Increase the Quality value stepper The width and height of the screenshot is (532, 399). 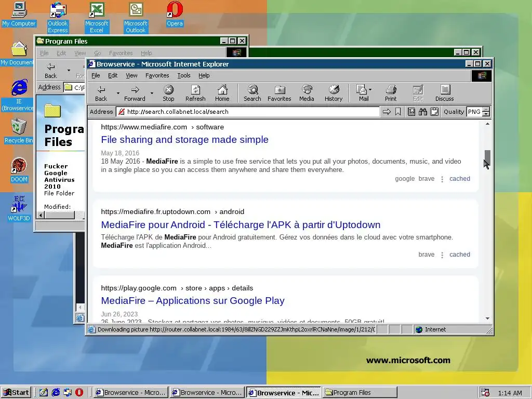click(486, 109)
